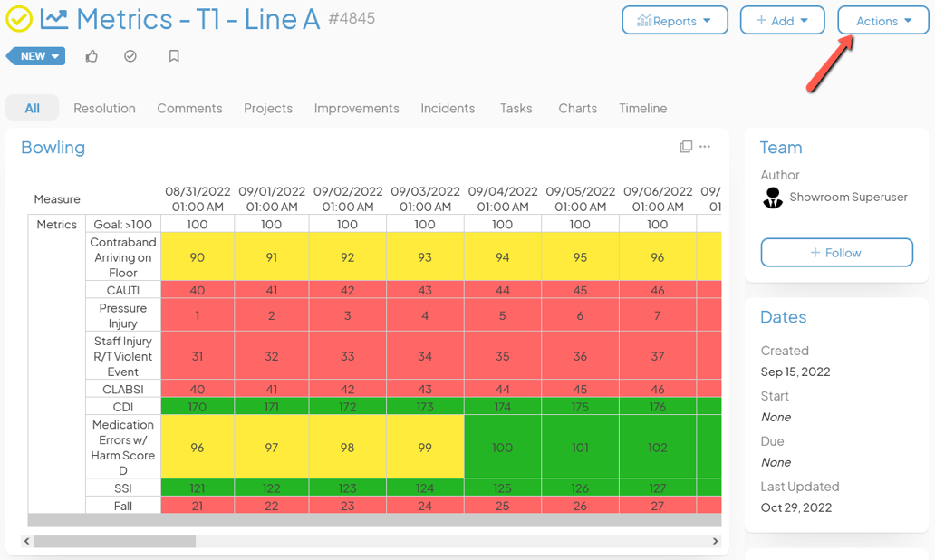Expand the Reports dropdown

pyautogui.click(x=675, y=21)
